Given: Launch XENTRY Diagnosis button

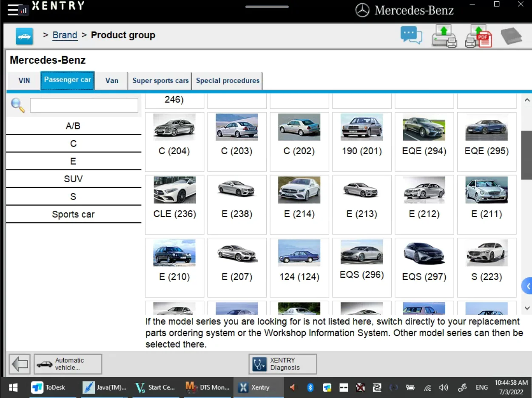Looking at the screenshot, I should click(283, 364).
